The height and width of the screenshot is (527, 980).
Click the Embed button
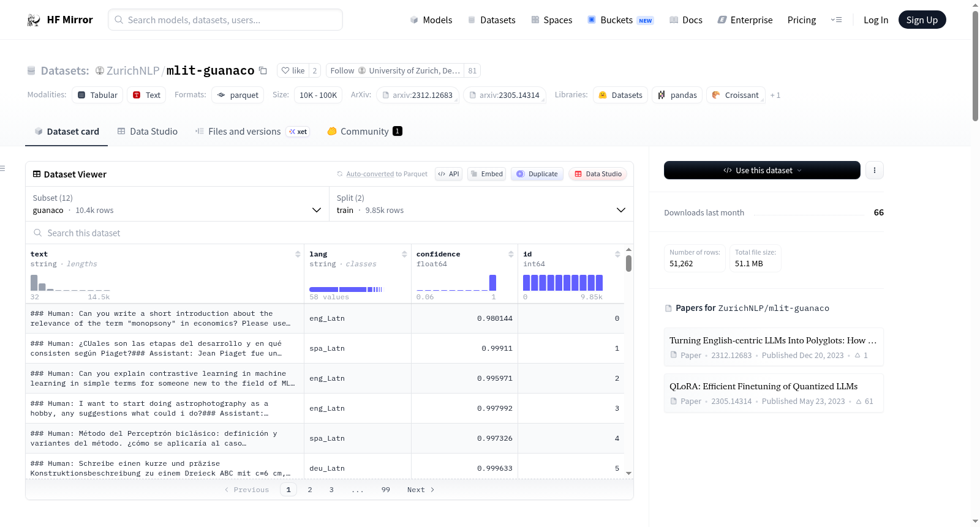tap(486, 174)
